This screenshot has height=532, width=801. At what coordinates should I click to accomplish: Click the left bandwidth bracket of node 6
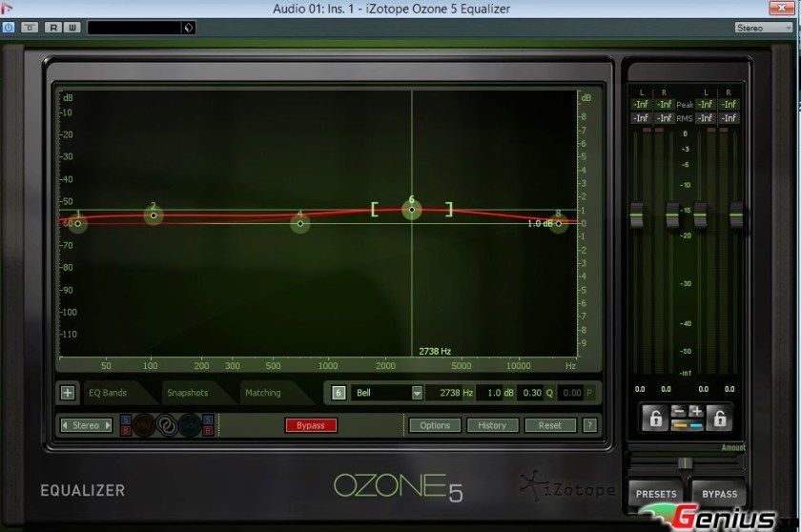coord(375,210)
